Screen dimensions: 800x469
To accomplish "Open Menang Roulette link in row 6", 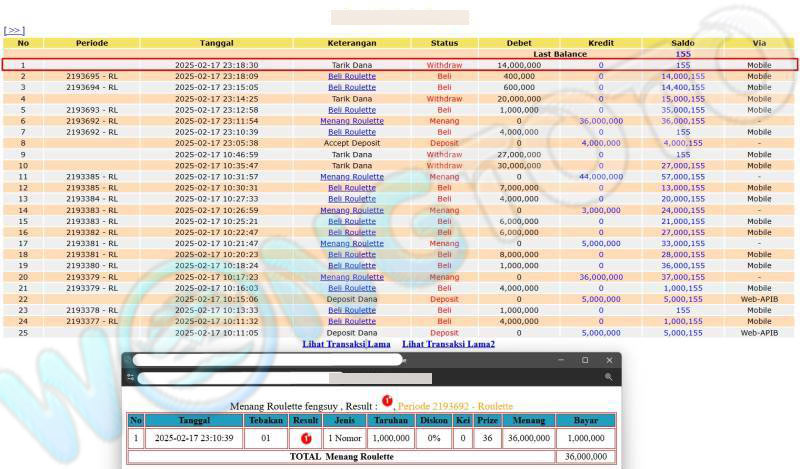I will pyautogui.click(x=352, y=121).
